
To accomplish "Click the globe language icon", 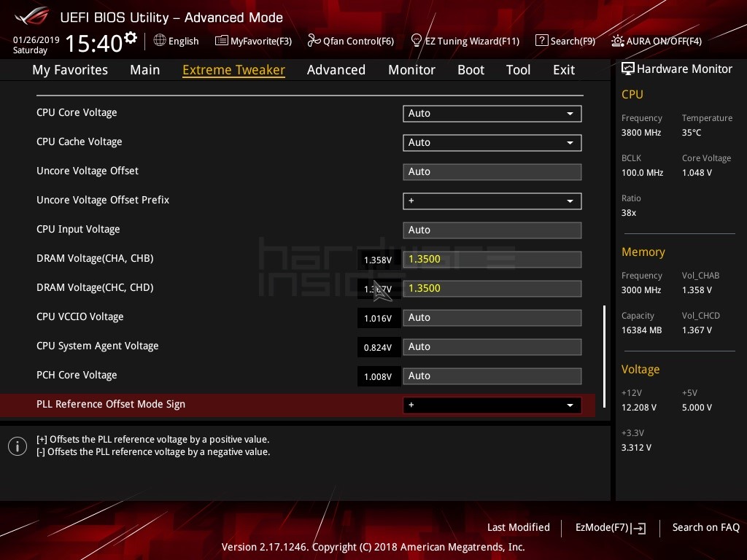I will point(160,41).
